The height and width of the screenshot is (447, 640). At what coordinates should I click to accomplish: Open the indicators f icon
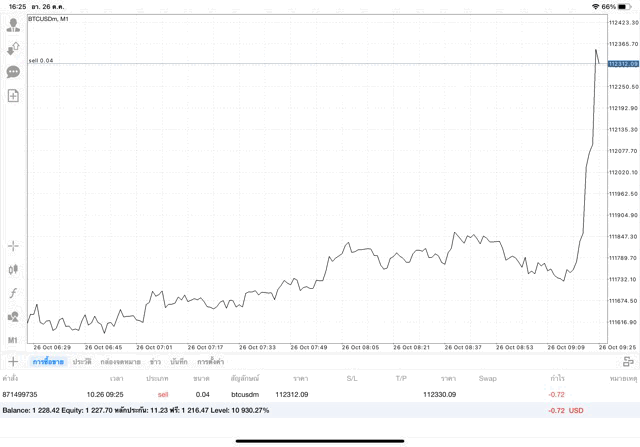pos(13,293)
